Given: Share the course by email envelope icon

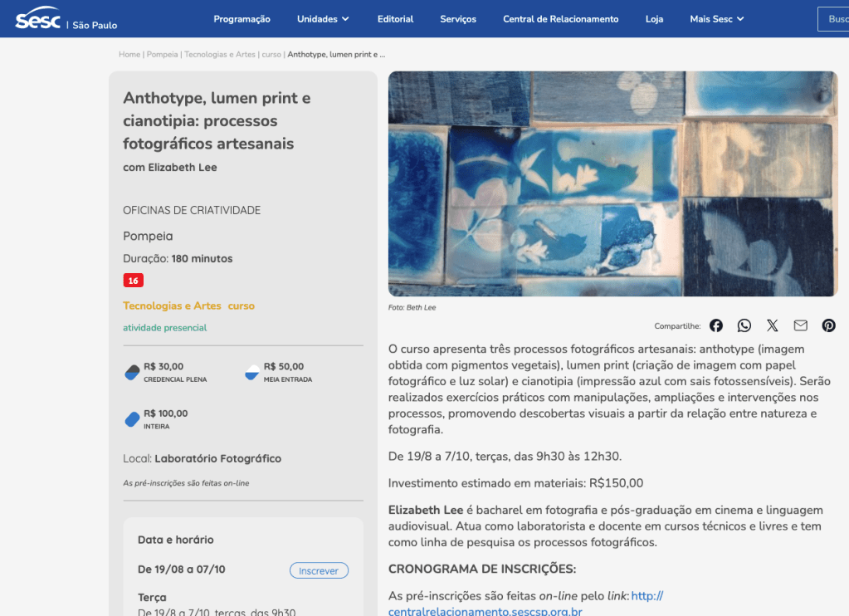Looking at the screenshot, I should pos(800,325).
